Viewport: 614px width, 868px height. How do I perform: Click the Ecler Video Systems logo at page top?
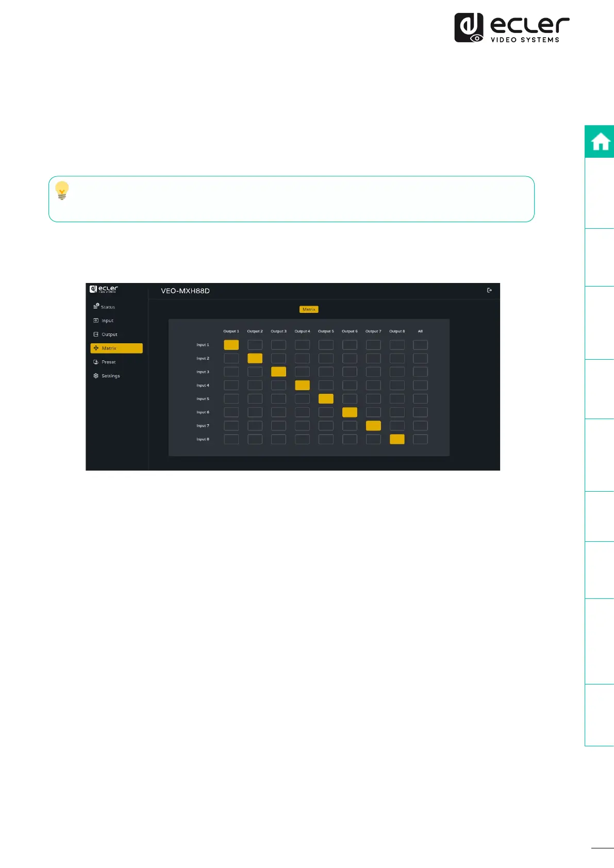click(511, 28)
